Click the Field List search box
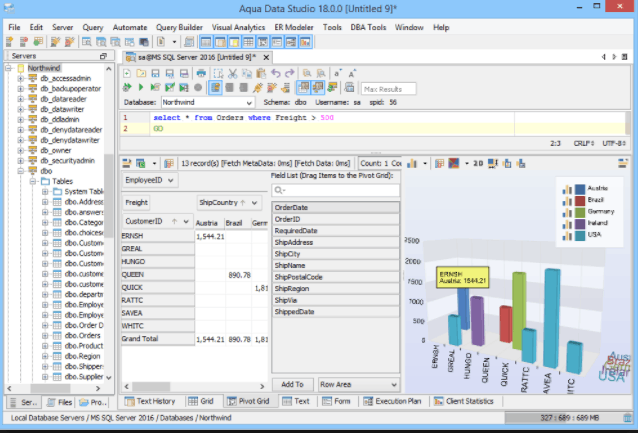The width and height of the screenshot is (638, 433). tap(336, 190)
